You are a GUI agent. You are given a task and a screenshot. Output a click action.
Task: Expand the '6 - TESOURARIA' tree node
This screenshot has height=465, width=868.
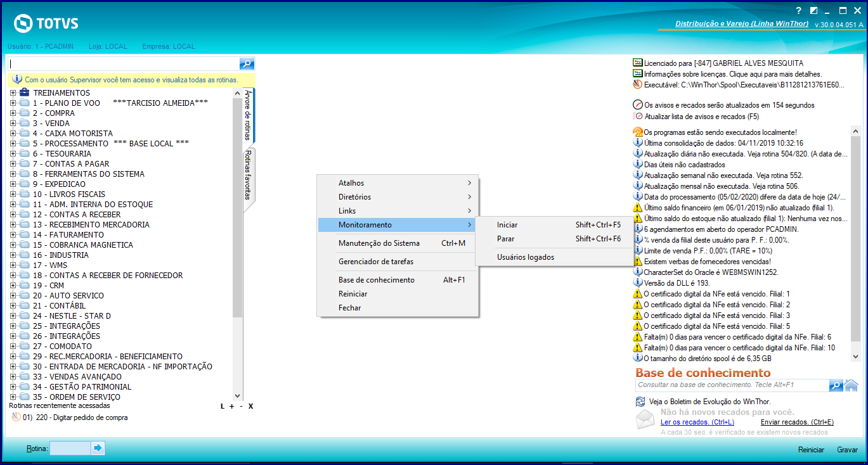click(x=13, y=153)
